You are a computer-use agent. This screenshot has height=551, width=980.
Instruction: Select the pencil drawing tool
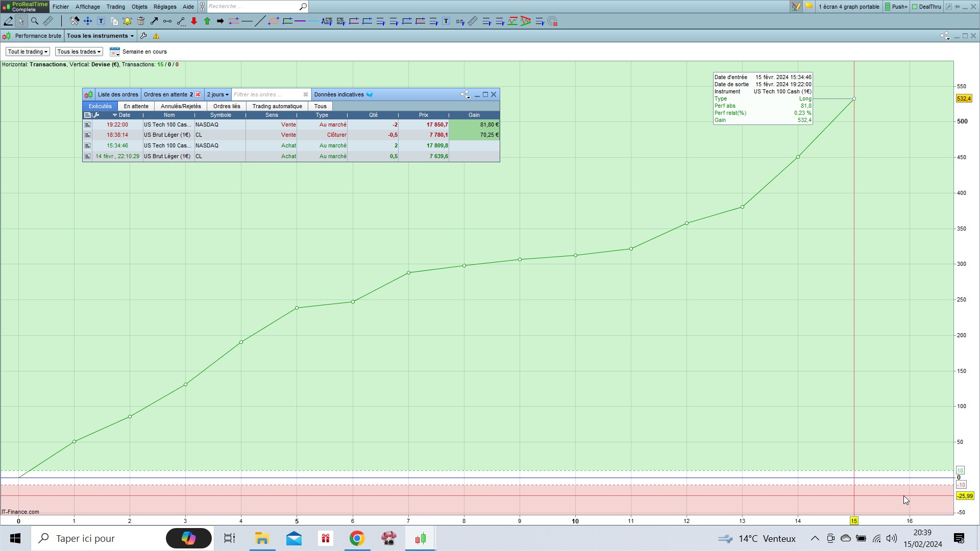point(8,21)
